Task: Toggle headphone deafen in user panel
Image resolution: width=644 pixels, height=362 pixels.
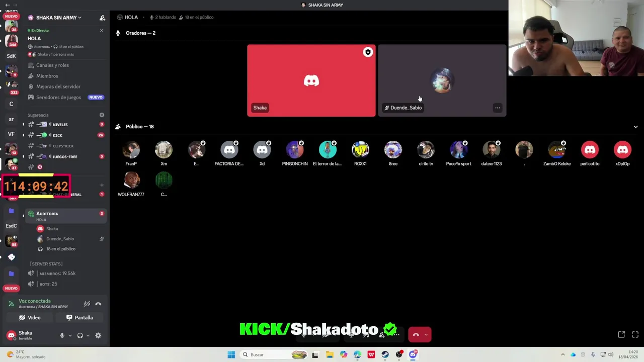Action: (x=80, y=335)
